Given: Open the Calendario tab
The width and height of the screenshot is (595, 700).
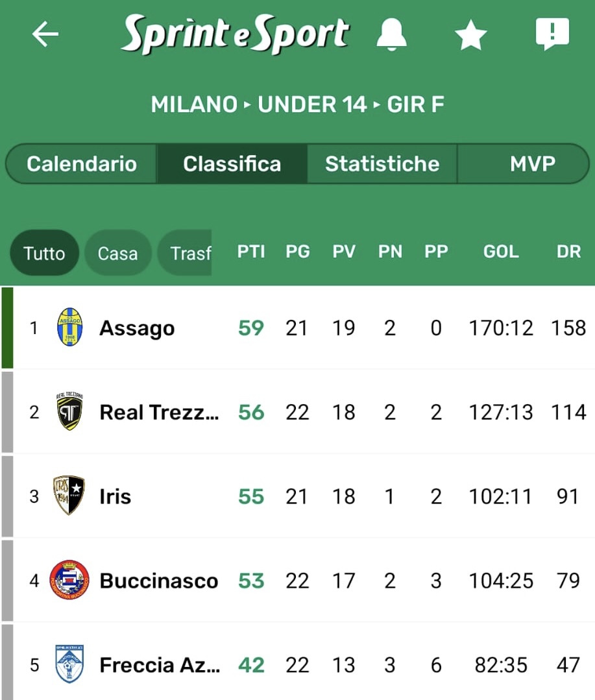Looking at the screenshot, I should [82, 163].
